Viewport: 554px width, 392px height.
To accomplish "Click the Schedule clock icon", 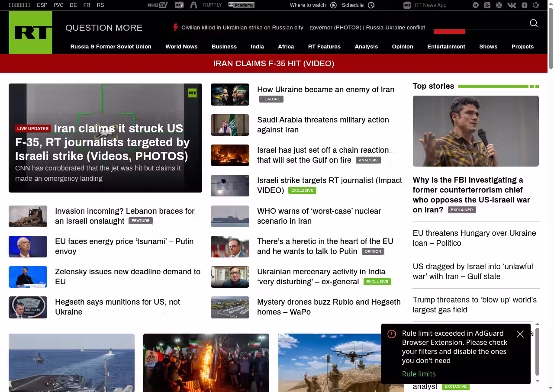I will coord(371,5).
